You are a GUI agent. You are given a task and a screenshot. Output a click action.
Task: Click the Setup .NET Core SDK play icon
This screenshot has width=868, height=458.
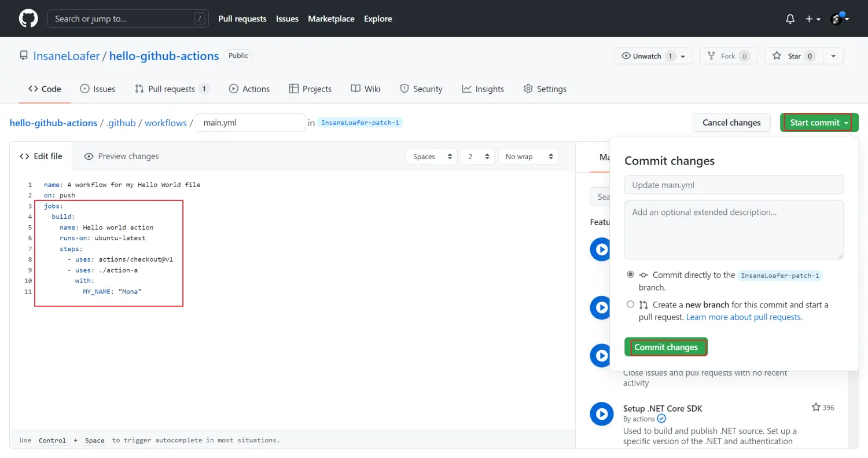coord(602,413)
